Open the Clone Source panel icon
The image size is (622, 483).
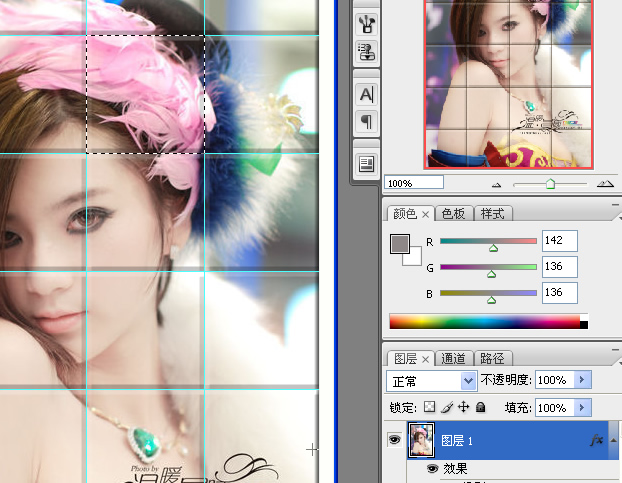tap(367, 52)
